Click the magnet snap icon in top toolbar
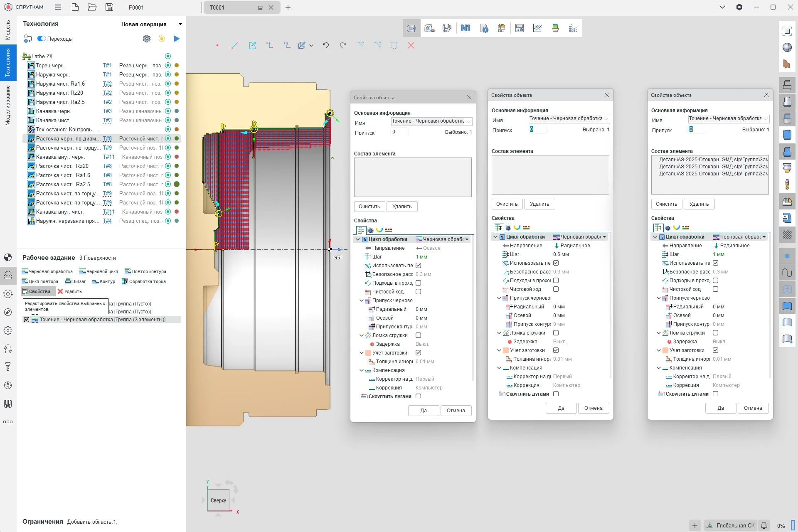Viewport: 798px width, 532px height. (x=411, y=28)
